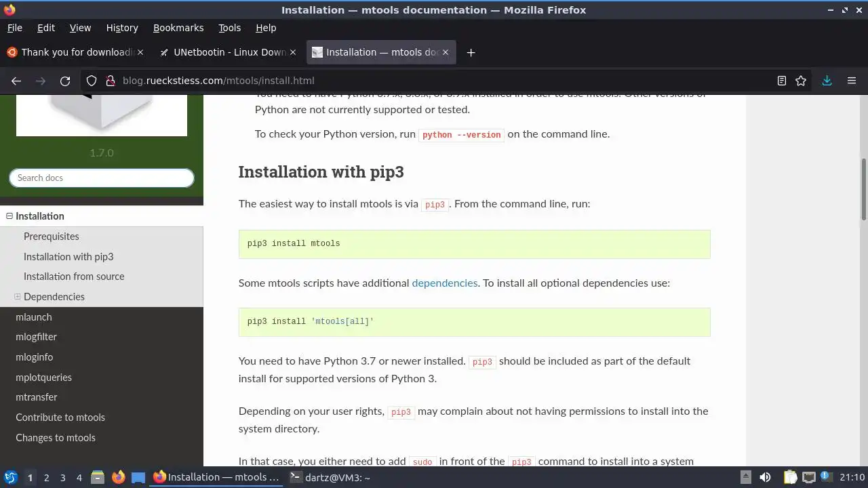Reload the current page
This screenshot has width=868, height=488.
[x=65, y=81]
